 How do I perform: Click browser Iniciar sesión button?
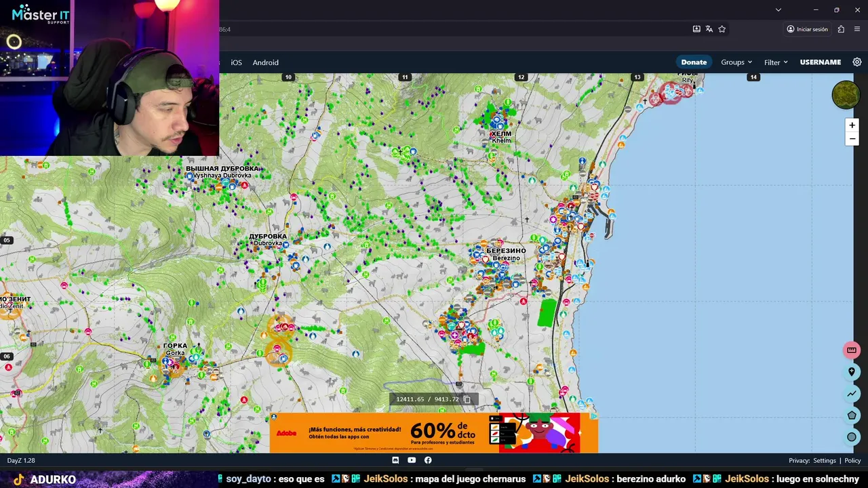[x=807, y=29]
